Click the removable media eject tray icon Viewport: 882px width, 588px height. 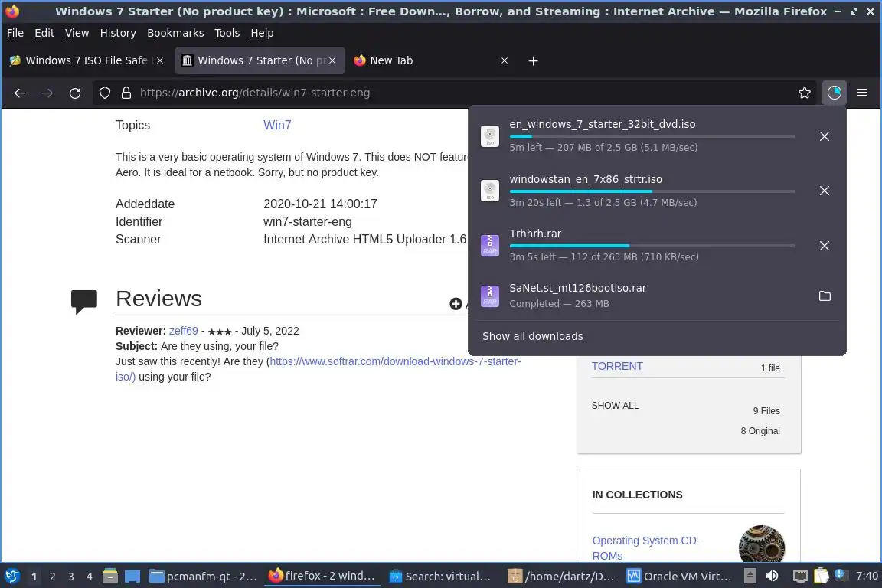[750, 576]
